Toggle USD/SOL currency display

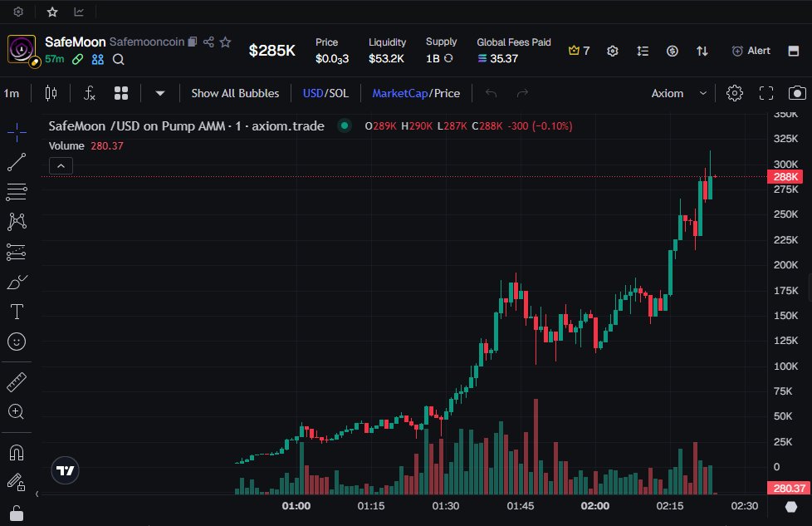(x=325, y=93)
